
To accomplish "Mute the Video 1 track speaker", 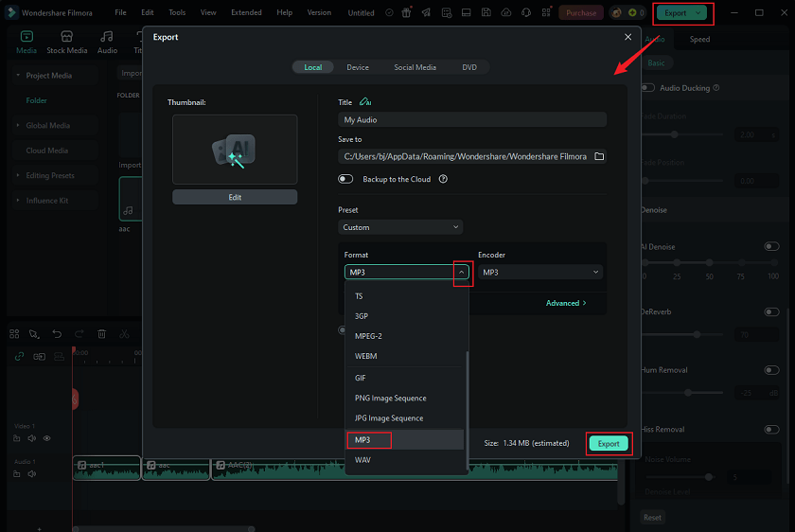I will pyautogui.click(x=32, y=438).
